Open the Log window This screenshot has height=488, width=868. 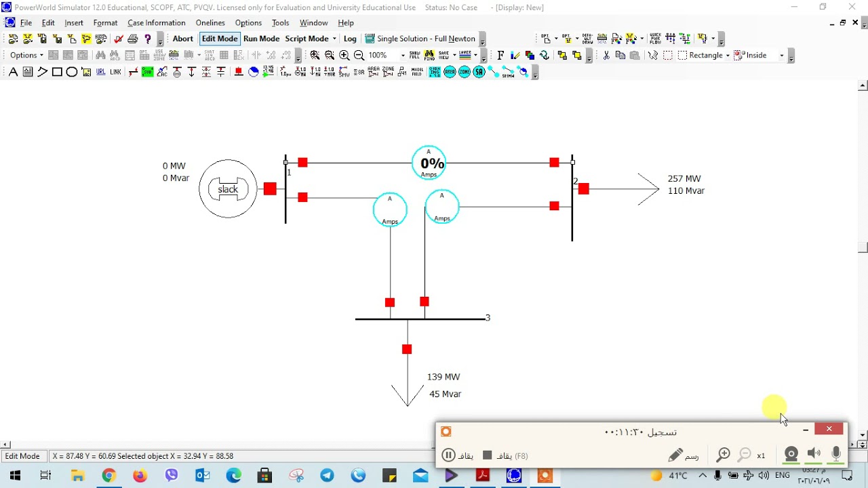coord(350,39)
